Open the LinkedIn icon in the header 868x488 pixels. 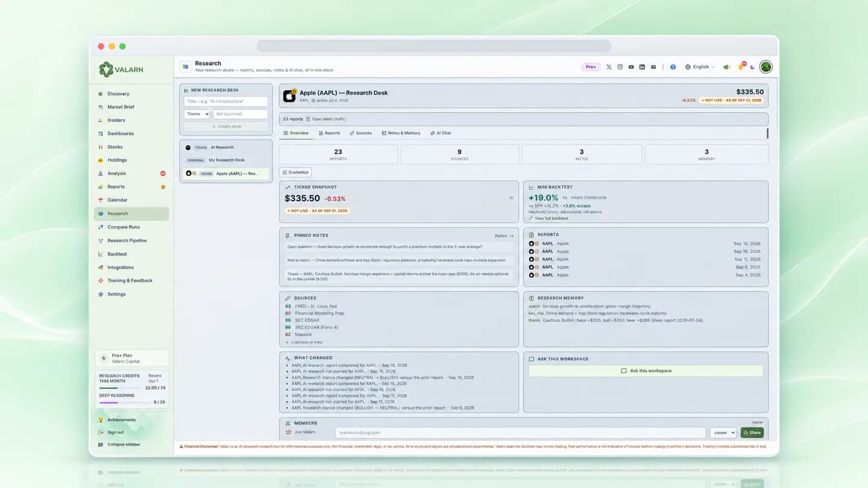642,67
